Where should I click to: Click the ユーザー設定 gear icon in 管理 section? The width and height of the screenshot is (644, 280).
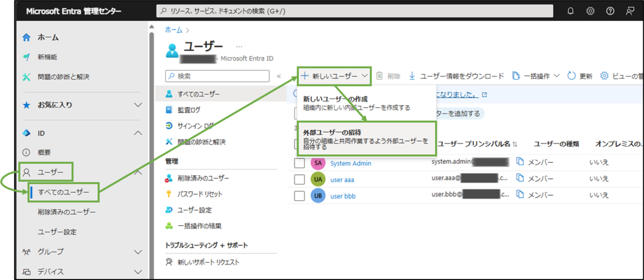coord(169,210)
